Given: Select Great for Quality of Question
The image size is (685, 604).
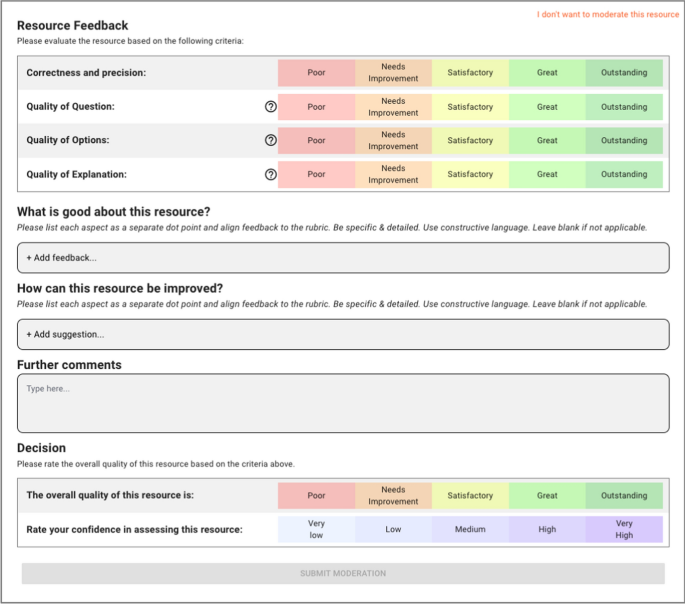Looking at the screenshot, I should (x=547, y=107).
